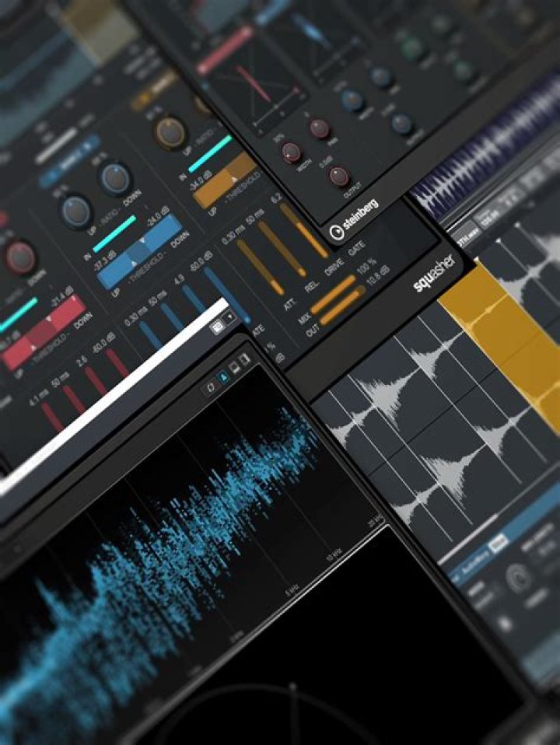Enable the highlighted 'A' button in the spectrum analyzer
This screenshot has width=560, height=745.
point(222,378)
